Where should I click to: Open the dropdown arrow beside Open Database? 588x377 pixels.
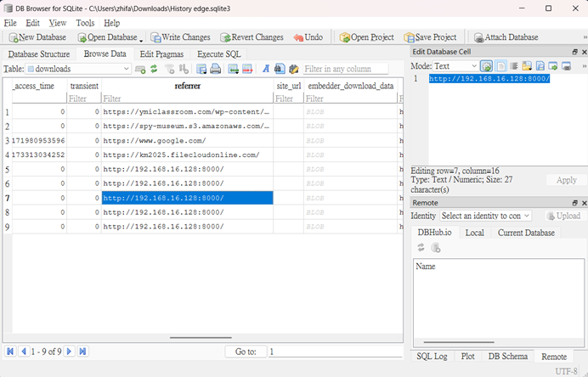click(x=141, y=39)
